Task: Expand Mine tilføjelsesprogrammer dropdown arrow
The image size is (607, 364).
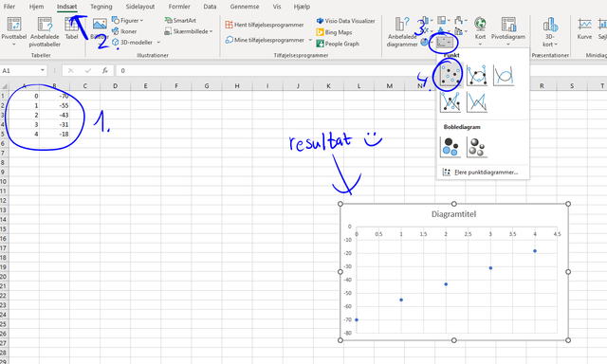Action: pos(310,40)
